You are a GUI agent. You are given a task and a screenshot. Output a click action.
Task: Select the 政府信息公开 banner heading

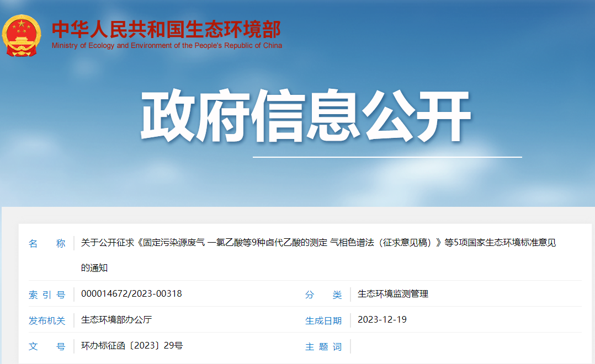(306, 113)
